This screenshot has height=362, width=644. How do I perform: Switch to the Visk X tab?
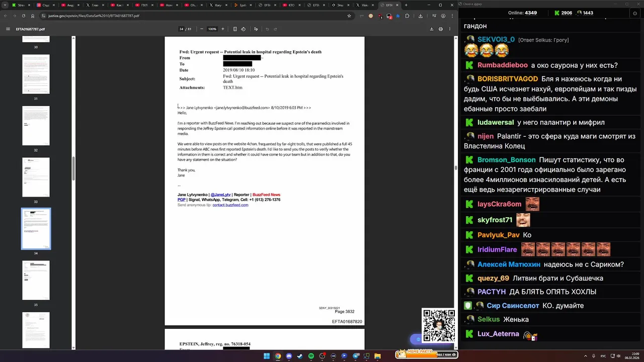click(364, 5)
